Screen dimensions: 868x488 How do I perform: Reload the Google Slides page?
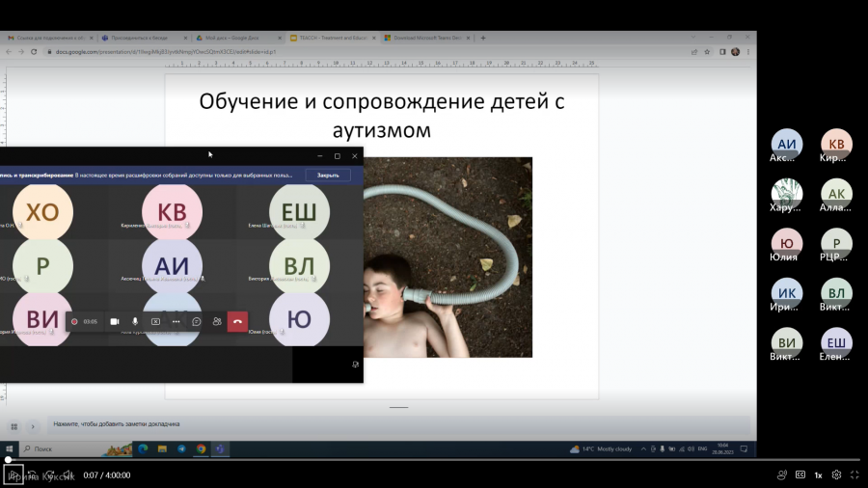(34, 51)
